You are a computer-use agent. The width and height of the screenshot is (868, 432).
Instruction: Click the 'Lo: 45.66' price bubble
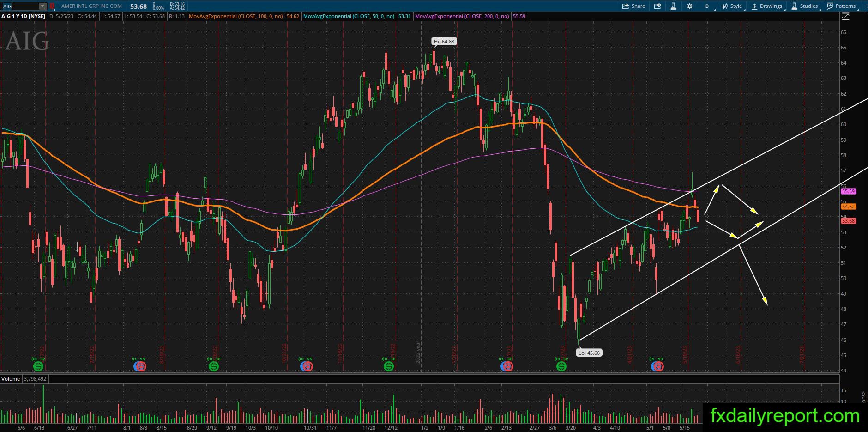click(589, 353)
